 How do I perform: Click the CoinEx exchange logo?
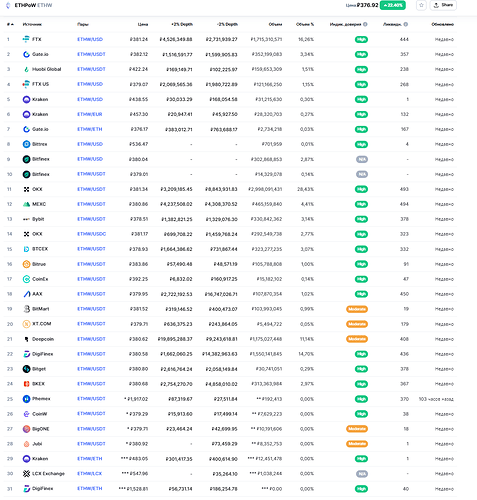(x=26, y=279)
